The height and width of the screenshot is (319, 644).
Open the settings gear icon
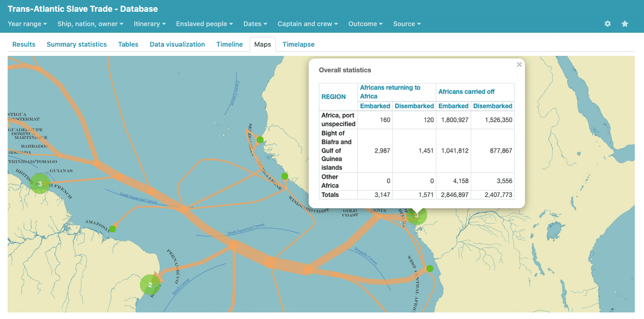pyautogui.click(x=608, y=24)
